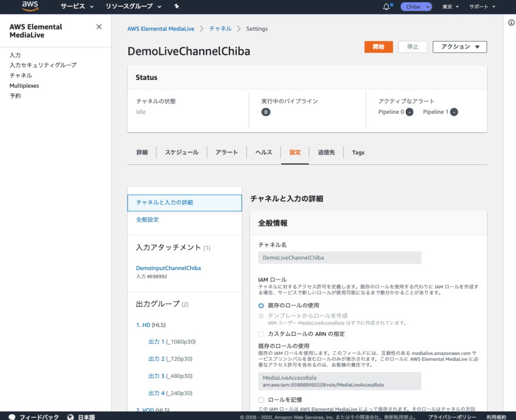Open the info panel icon at right edge
516x420 pixels.
point(511,23)
